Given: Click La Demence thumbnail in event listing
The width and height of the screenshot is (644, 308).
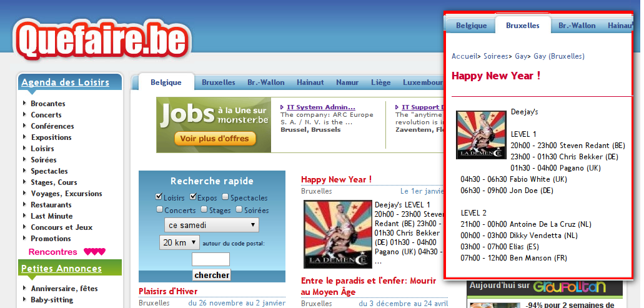Looking at the screenshot, I should click(x=338, y=234).
